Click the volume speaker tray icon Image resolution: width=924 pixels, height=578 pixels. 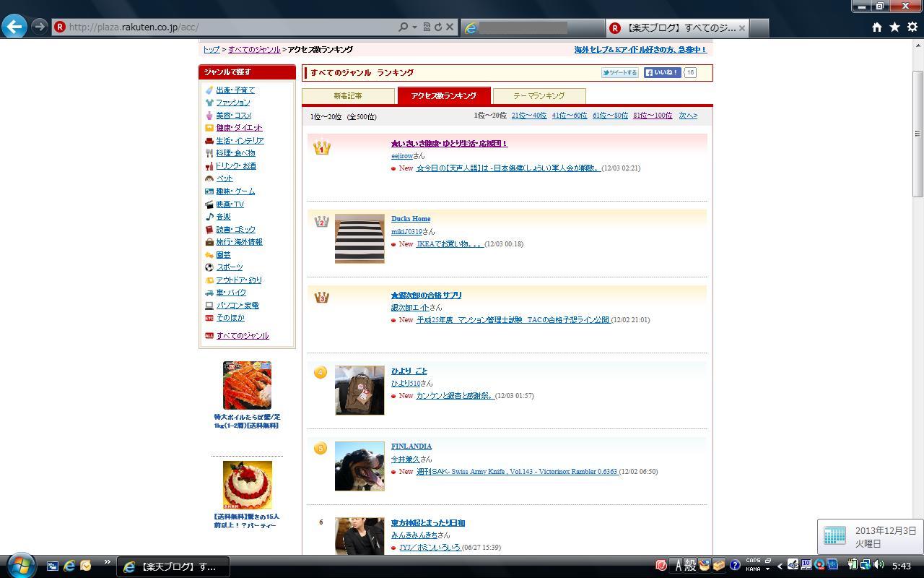879,565
